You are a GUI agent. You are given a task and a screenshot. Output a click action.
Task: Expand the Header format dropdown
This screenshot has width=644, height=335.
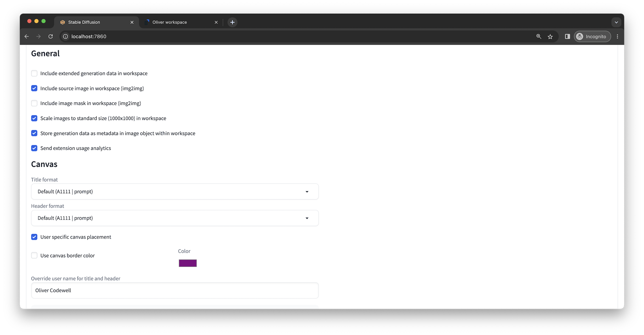(175, 218)
